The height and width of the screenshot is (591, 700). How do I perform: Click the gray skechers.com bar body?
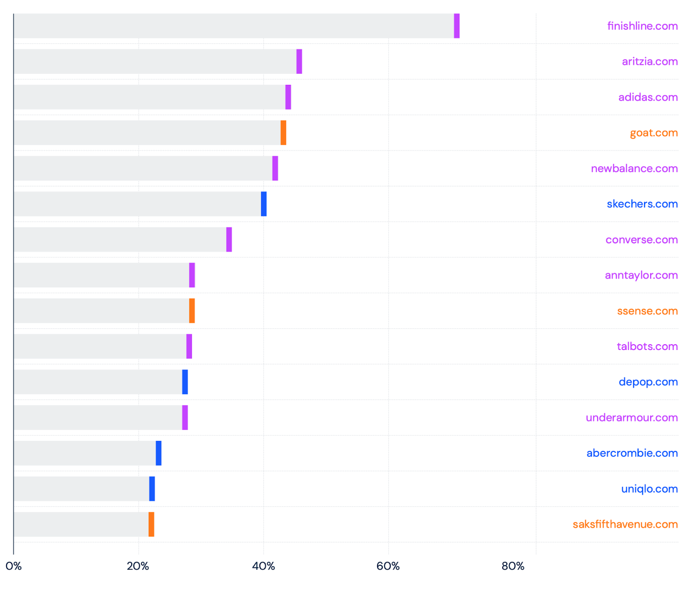(x=137, y=204)
